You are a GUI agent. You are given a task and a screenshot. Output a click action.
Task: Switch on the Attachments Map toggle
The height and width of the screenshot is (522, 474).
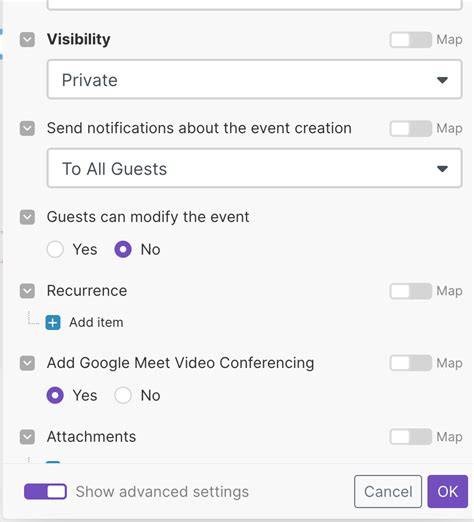[x=411, y=437]
